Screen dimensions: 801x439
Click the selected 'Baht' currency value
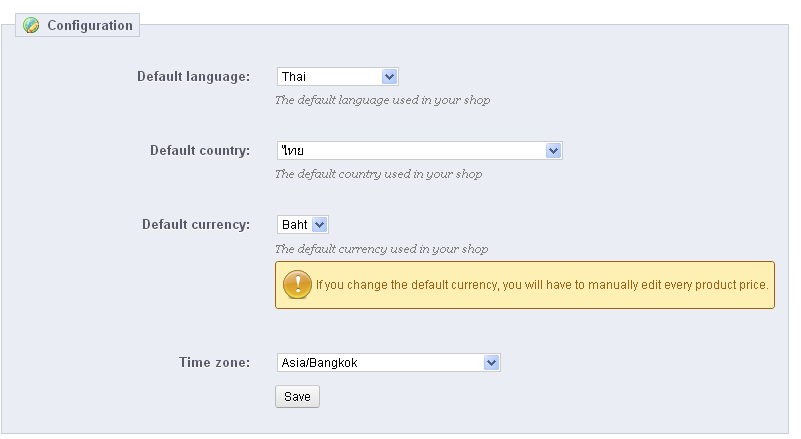coord(294,225)
